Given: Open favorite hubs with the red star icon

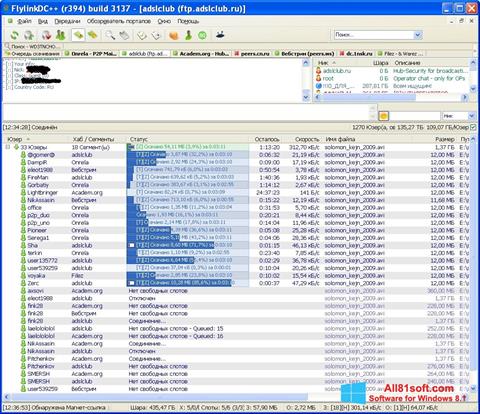Looking at the screenshot, I should [x=46, y=35].
